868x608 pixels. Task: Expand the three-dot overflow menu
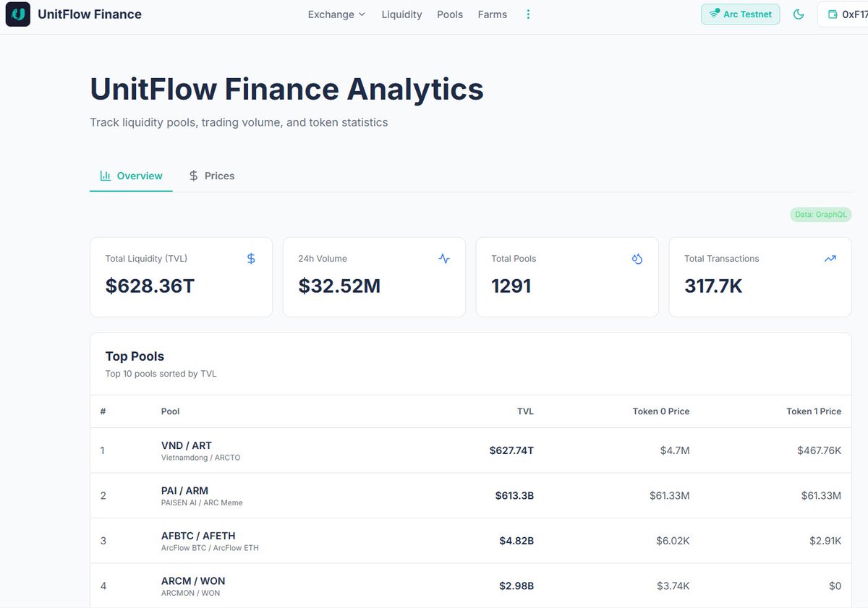[x=528, y=14]
